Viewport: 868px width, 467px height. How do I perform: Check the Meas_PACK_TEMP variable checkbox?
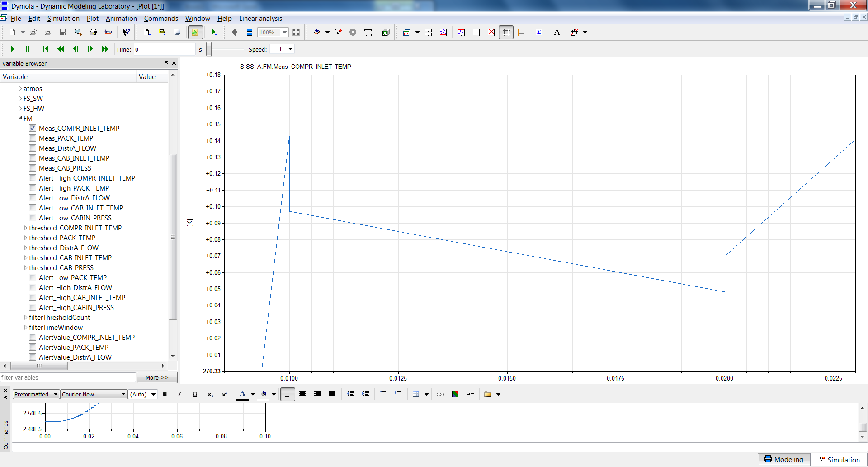pos(33,138)
